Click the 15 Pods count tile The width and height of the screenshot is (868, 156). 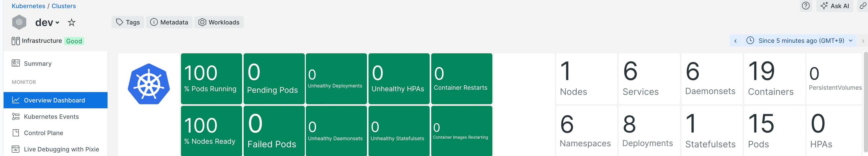point(774,131)
